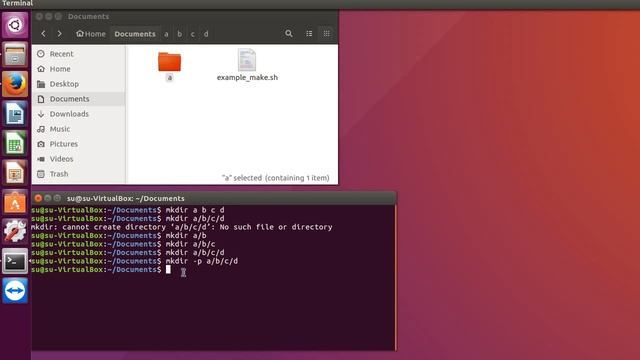This screenshot has width=640, height=360.
Task: Launch TeamViewer from dock
Action: click(15, 291)
